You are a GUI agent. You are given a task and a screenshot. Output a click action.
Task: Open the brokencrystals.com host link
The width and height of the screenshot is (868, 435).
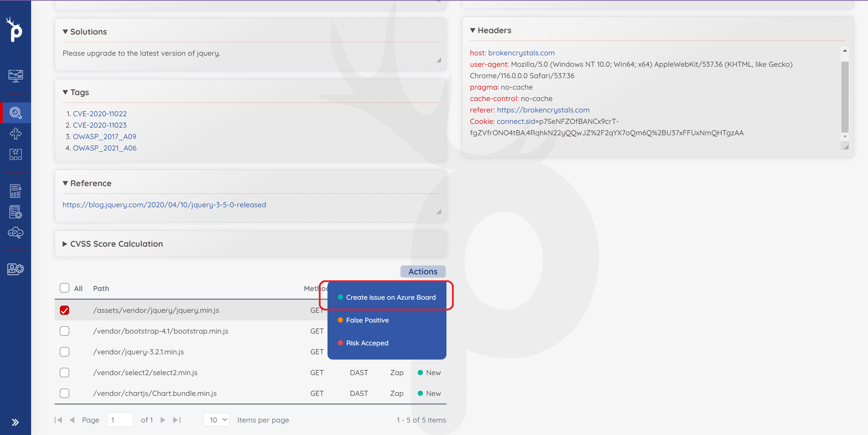(521, 53)
